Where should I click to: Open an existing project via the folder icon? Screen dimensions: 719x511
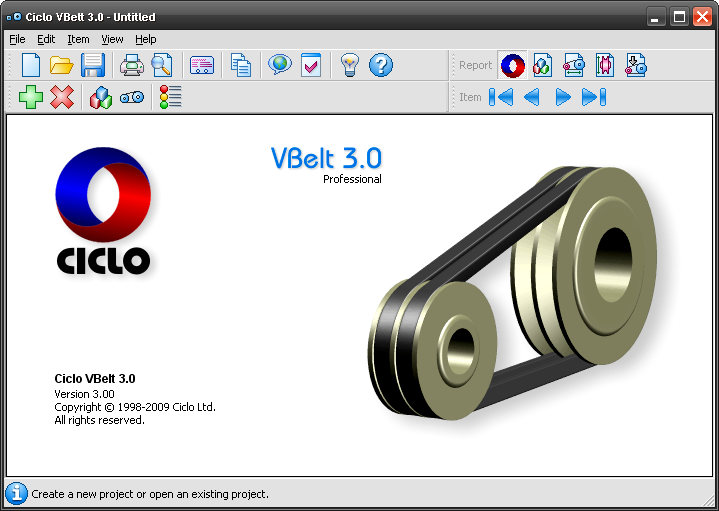pyautogui.click(x=62, y=66)
